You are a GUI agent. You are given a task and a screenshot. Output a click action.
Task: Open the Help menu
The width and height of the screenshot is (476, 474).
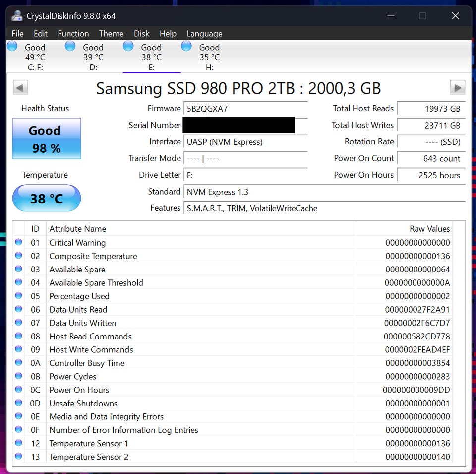(168, 33)
